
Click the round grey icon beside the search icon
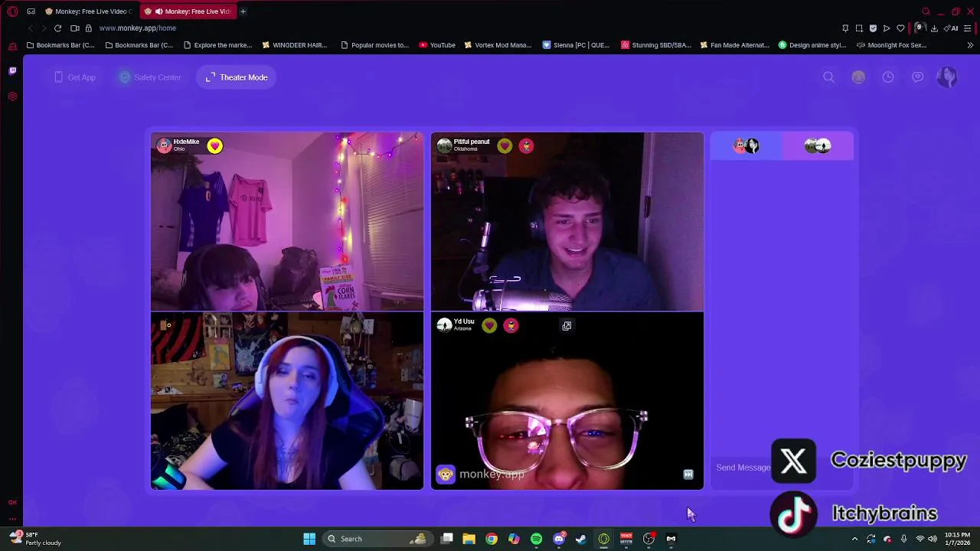[x=858, y=77]
